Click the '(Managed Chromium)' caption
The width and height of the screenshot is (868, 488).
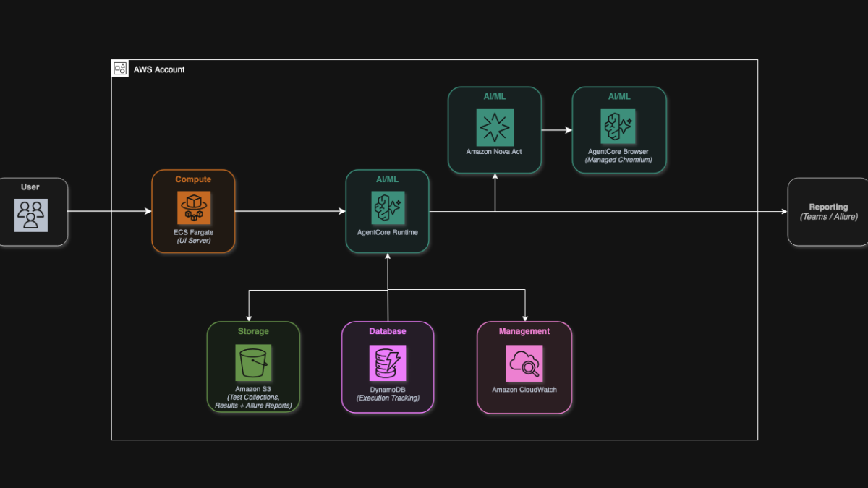tap(618, 160)
